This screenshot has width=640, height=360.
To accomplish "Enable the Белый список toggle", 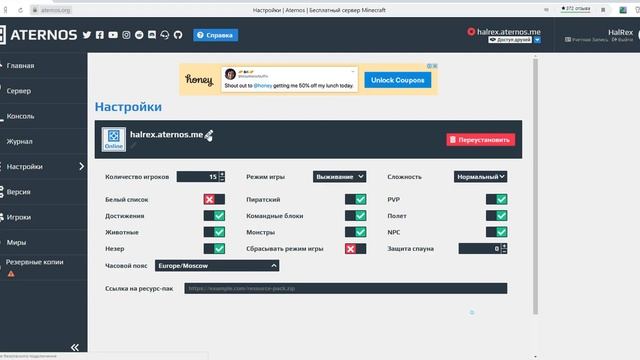I will (x=214, y=199).
